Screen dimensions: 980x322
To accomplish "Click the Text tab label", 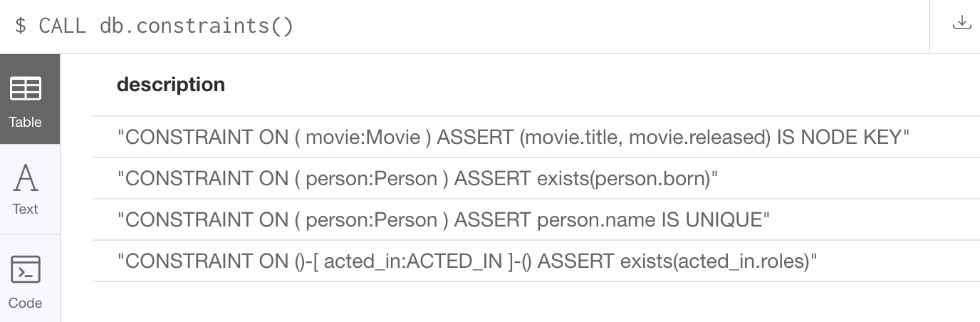I will [x=25, y=209].
